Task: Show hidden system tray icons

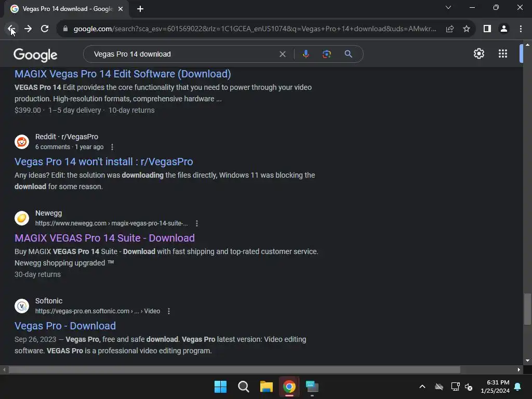Action: [x=422, y=387]
